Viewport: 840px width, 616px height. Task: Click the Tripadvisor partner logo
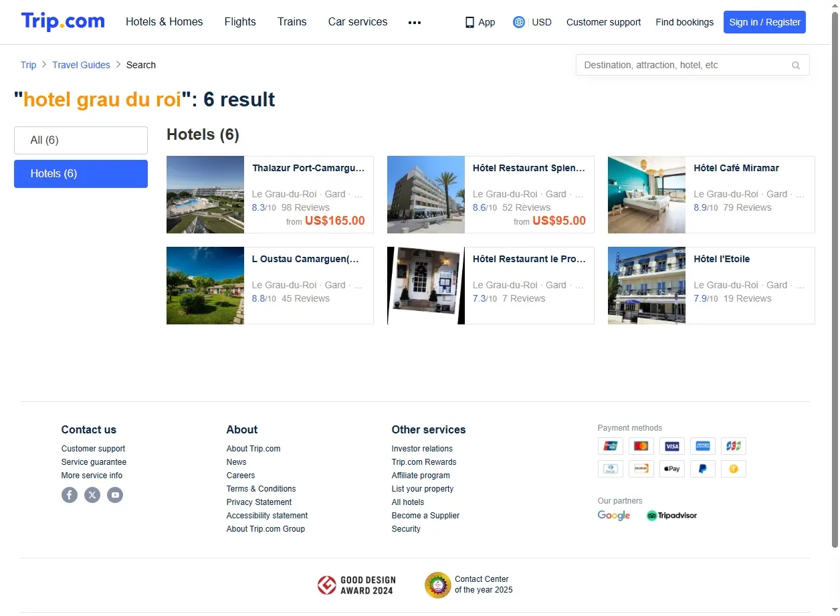point(671,516)
